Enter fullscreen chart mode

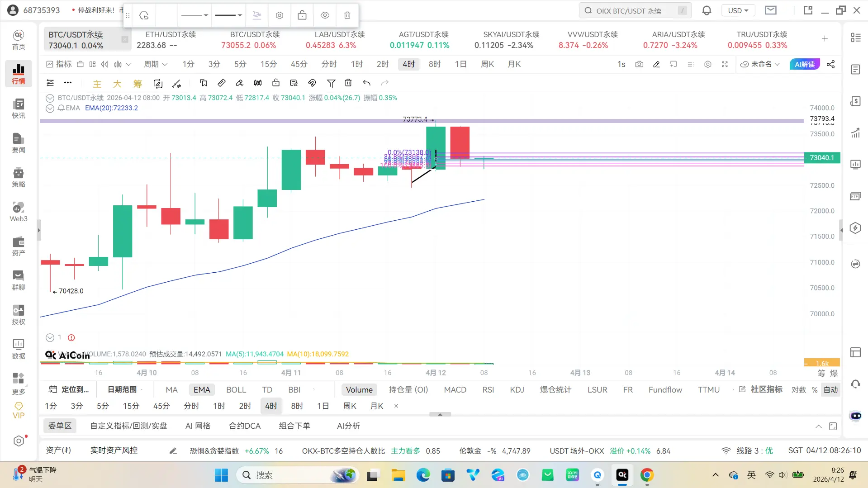[725, 64]
